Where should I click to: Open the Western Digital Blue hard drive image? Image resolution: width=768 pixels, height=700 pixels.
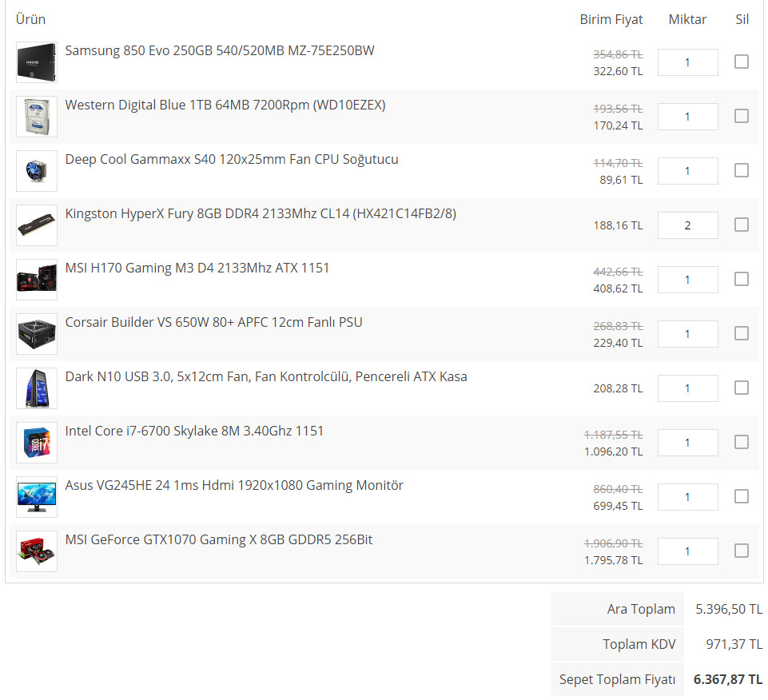37,117
